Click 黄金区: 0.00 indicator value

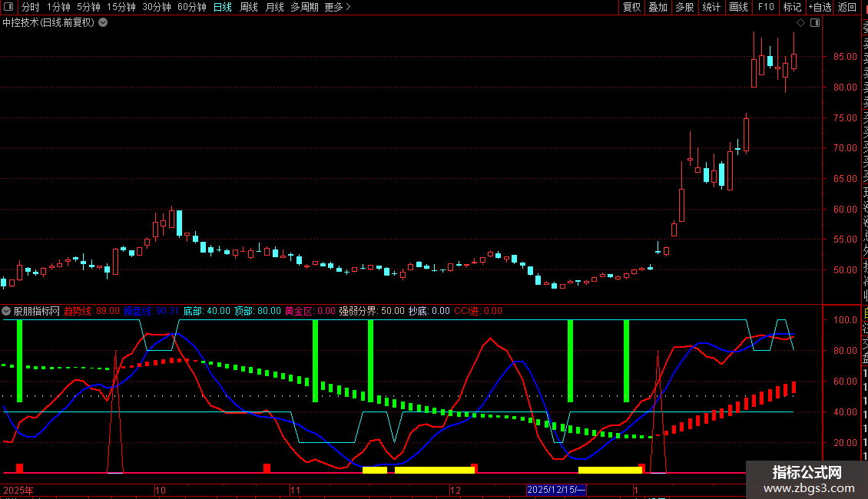[x=310, y=311]
